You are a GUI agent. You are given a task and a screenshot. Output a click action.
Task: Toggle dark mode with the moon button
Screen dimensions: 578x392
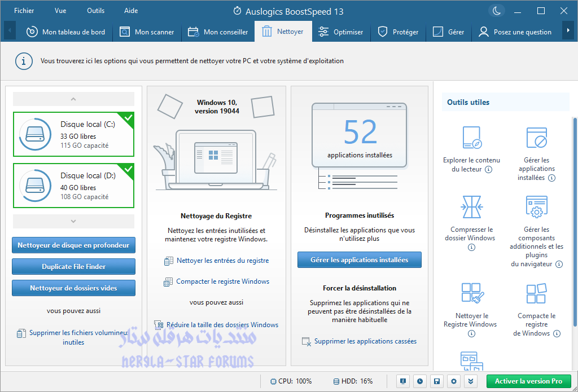point(497,11)
